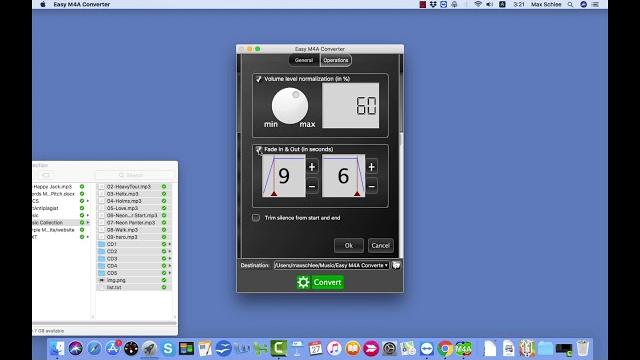This screenshot has height=360, width=640.
Task: Click the volume icon in menu bar
Action: (x=490, y=4)
